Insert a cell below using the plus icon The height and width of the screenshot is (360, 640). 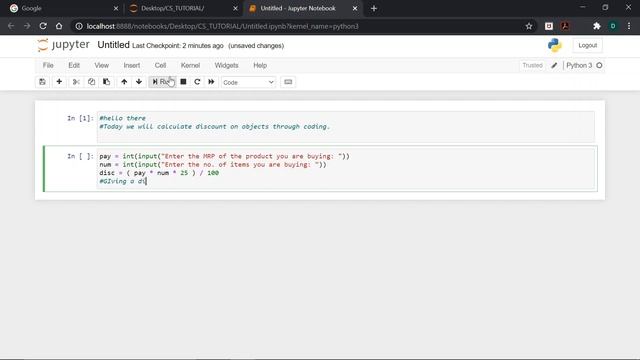click(59, 82)
